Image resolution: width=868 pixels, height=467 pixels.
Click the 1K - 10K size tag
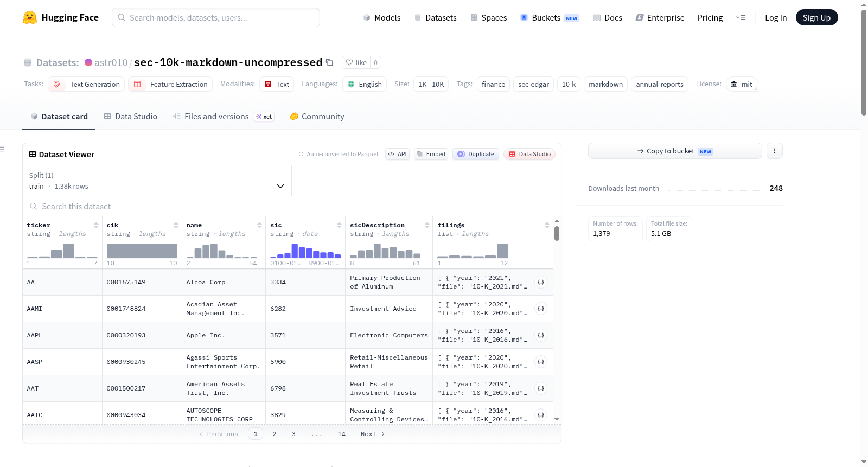(x=431, y=84)
